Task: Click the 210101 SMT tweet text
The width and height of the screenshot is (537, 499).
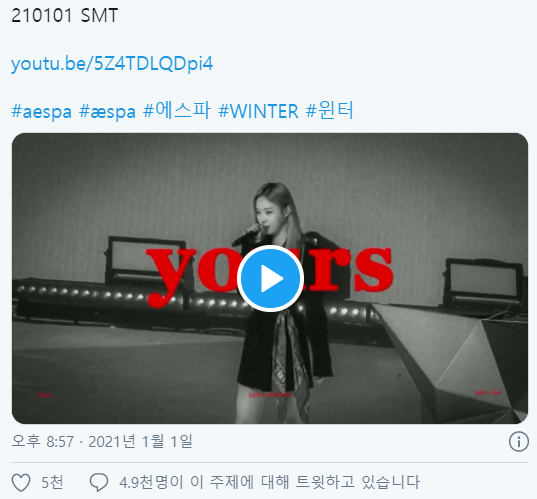Action: click(x=64, y=16)
